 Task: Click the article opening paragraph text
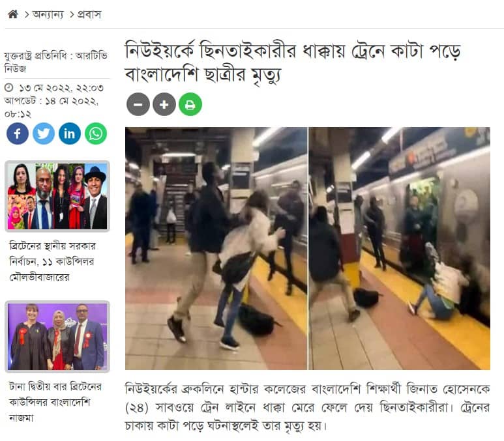click(308, 407)
